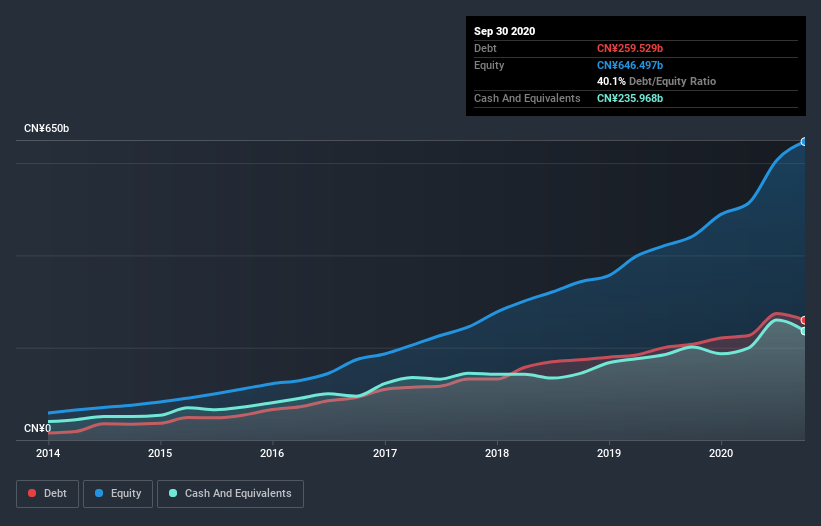Toggle the Equity series in the legend
The height and width of the screenshot is (526, 821).
coord(118,494)
